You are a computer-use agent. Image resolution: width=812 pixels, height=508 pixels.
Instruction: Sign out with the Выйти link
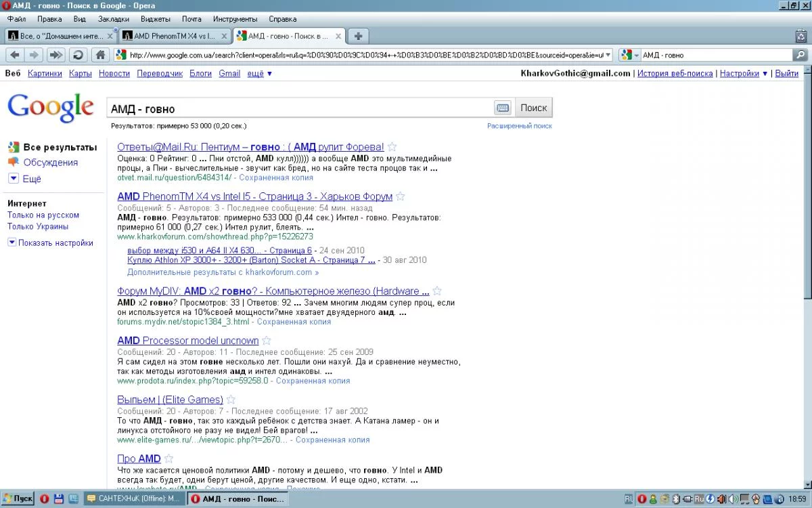coord(786,73)
